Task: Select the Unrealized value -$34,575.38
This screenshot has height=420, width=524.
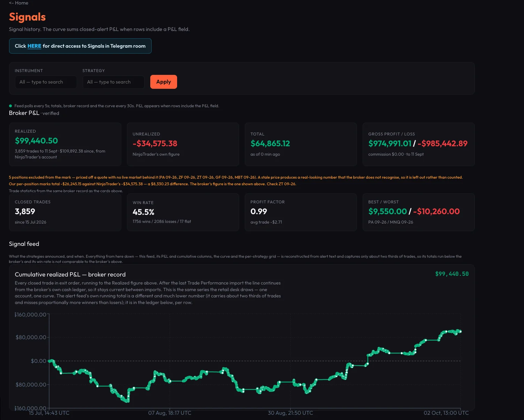Action: click(155, 143)
